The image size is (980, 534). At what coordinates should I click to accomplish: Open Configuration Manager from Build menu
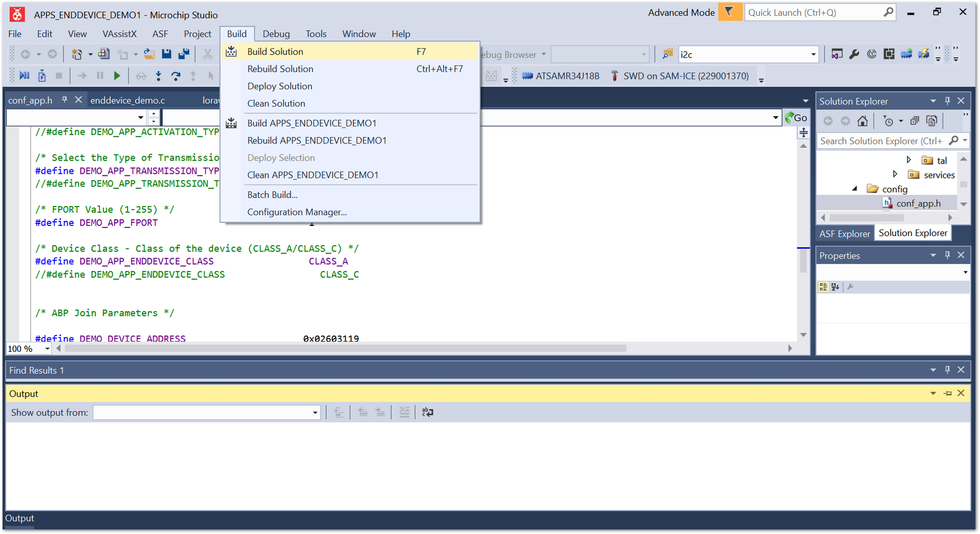tap(351, 212)
